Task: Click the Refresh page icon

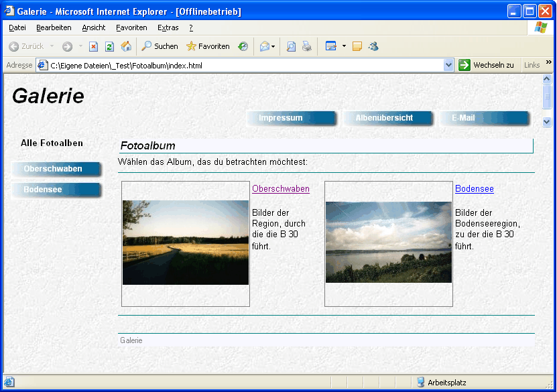Action: point(109,46)
